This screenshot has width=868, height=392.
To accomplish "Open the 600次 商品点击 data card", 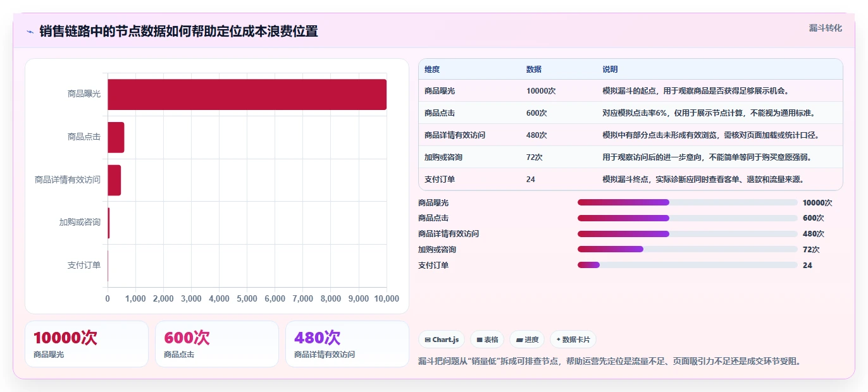I will (217, 344).
